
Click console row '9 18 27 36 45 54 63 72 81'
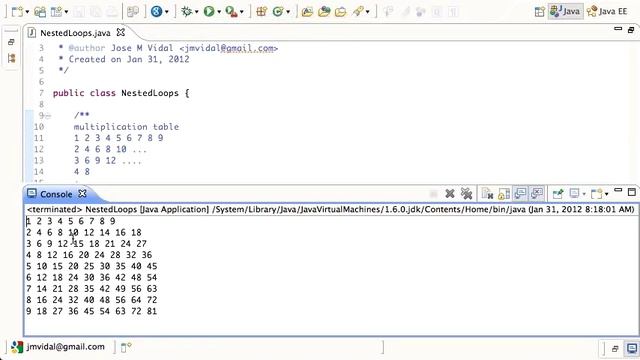tap(91, 311)
